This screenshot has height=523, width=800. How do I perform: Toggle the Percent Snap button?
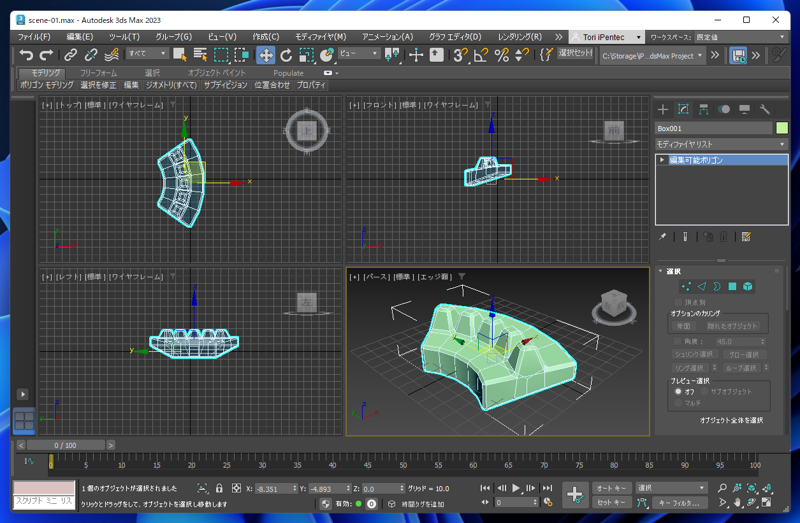(502, 55)
